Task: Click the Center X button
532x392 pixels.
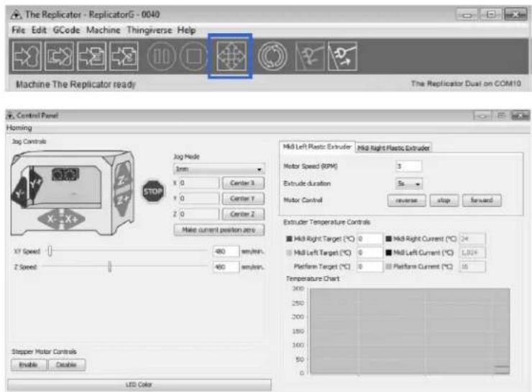Action: click(x=243, y=183)
